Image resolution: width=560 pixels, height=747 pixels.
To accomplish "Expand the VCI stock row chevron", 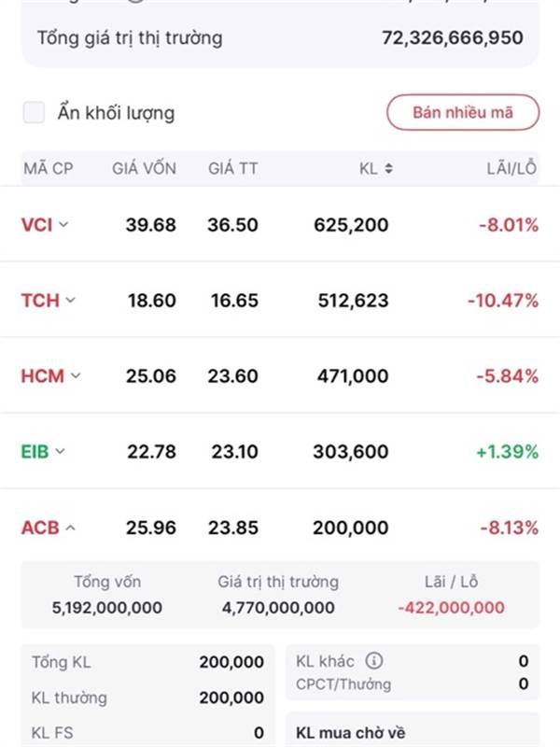I will point(63,224).
